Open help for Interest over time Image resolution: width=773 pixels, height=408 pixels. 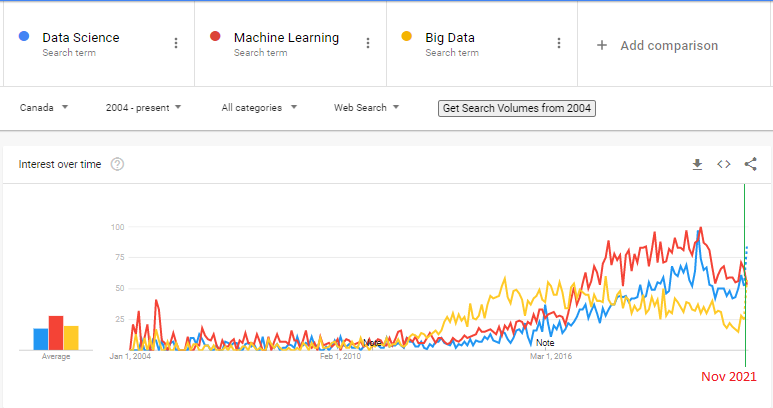(x=117, y=164)
